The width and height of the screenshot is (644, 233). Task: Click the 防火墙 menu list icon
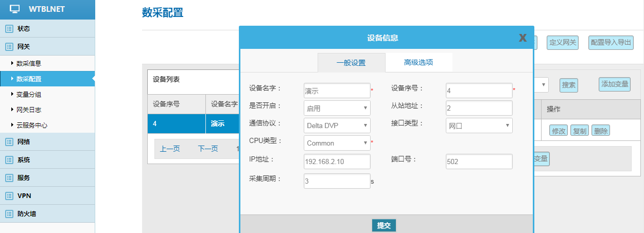tap(9, 213)
